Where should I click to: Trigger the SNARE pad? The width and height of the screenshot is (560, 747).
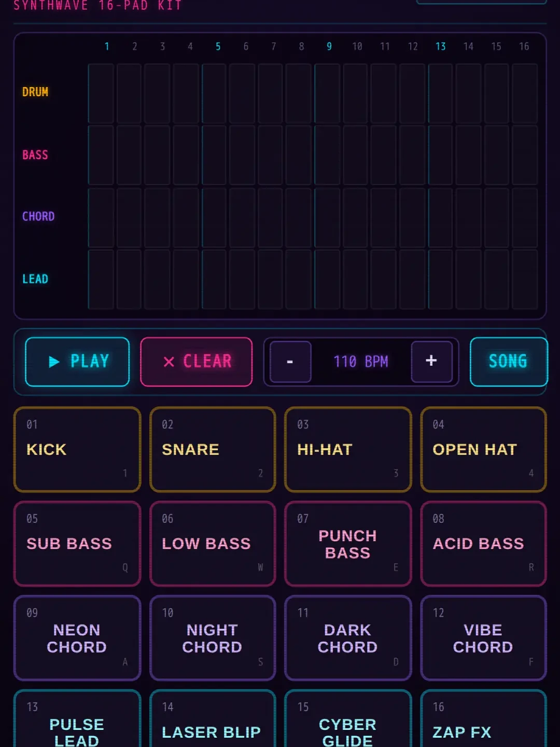pyautogui.click(x=213, y=449)
